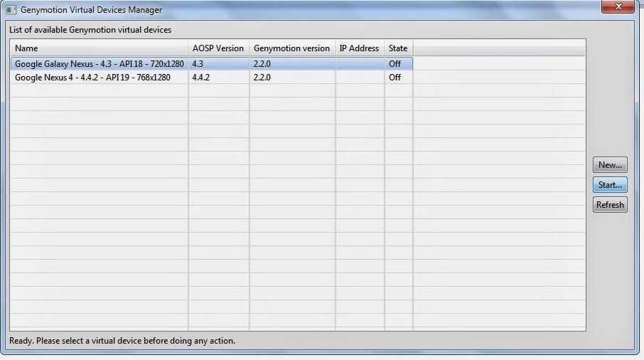Image resolution: width=644 pixels, height=360 pixels.
Task: Click the empty IP Address cell for Nexus 4
Action: [x=360, y=78]
